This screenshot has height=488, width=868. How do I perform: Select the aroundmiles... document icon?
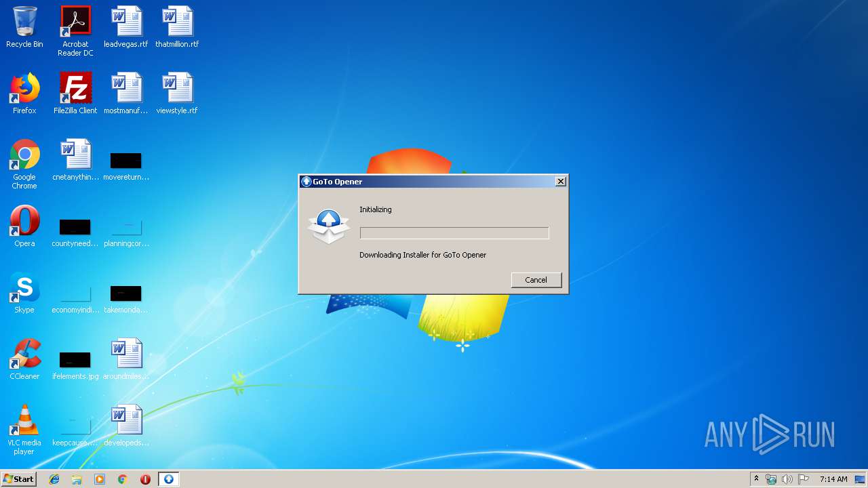tap(126, 359)
